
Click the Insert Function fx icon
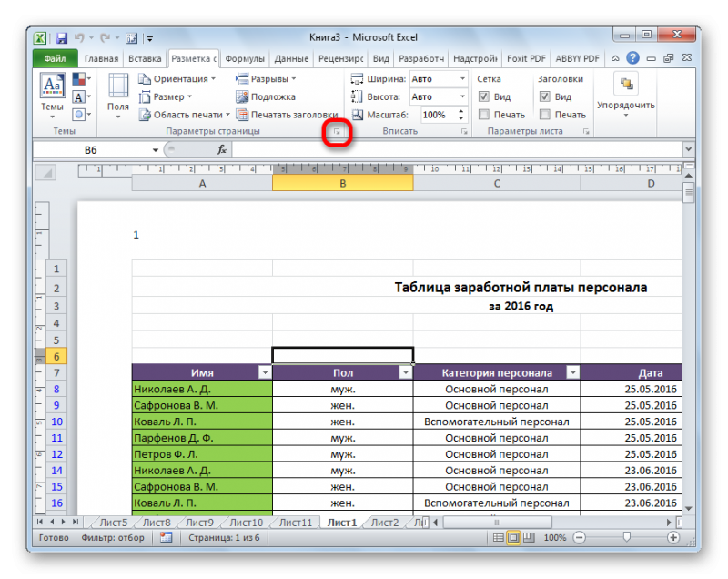(x=221, y=149)
